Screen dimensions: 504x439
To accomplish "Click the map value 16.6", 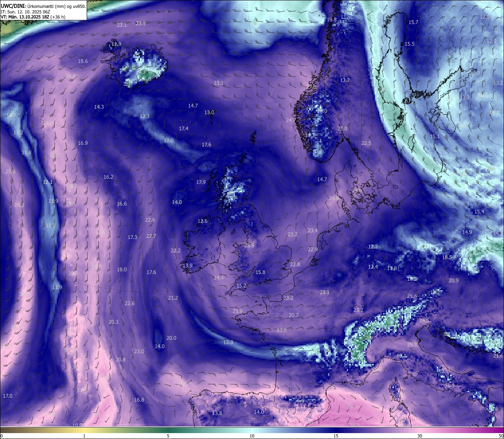I will (x=122, y=204).
